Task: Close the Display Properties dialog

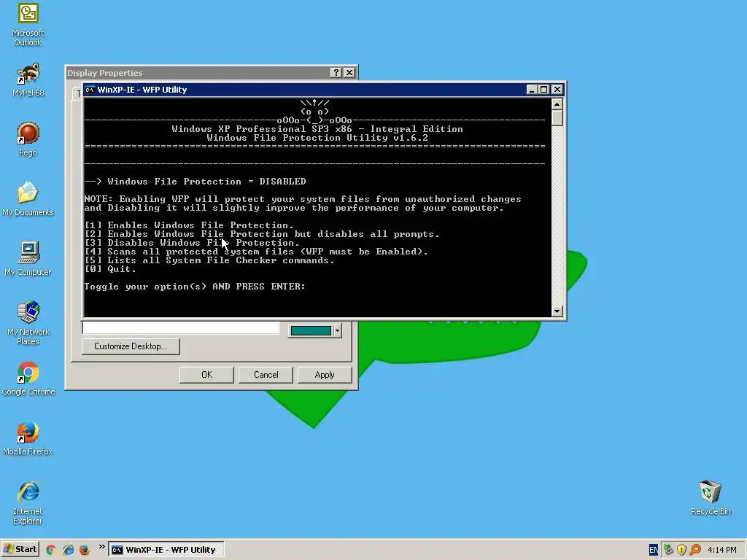Action: (349, 72)
